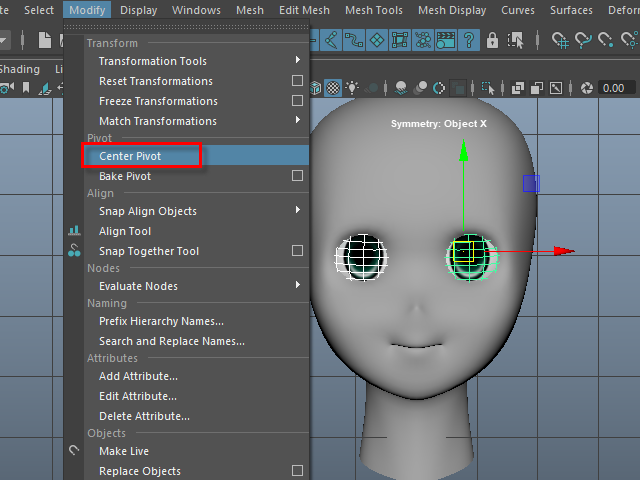640x480 pixels.
Task: Click Search and Replace Names... entry
Action: coord(171,341)
